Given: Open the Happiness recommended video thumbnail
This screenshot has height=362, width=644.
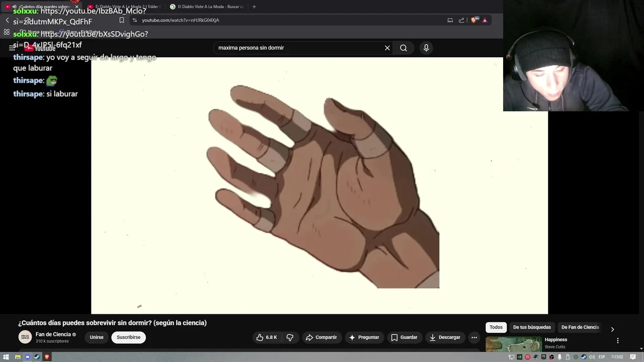Looking at the screenshot, I should (x=514, y=344).
